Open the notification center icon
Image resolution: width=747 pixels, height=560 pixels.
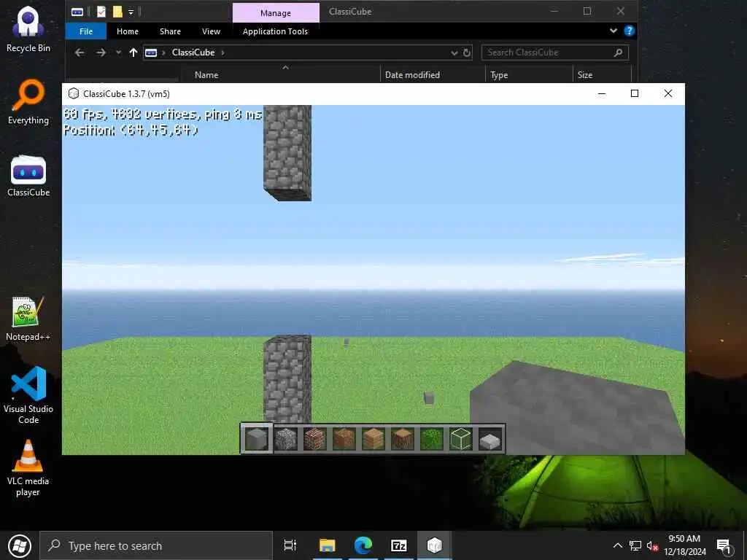click(x=724, y=545)
